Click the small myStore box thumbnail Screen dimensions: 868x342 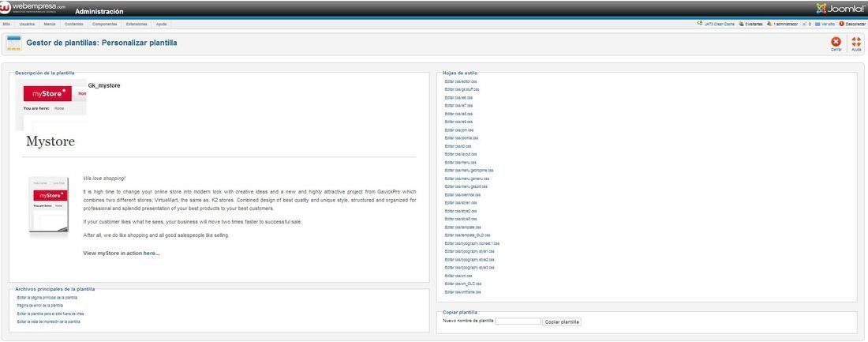tap(49, 207)
